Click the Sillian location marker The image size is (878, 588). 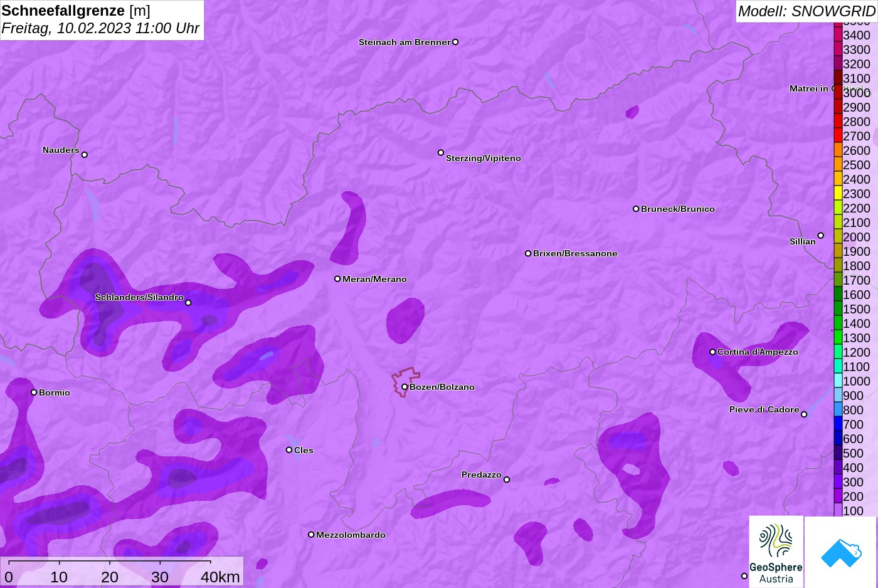pos(820,236)
